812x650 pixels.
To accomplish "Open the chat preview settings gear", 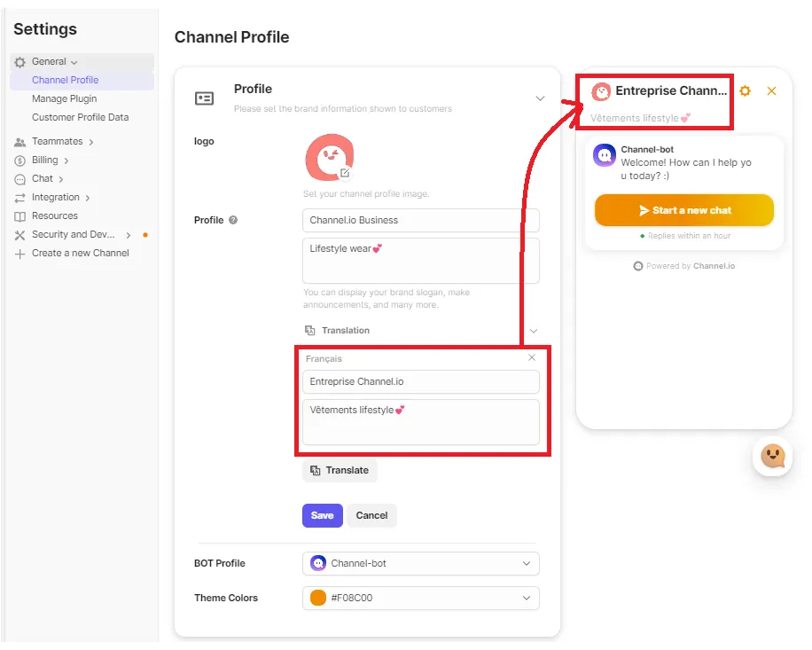I will click(746, 91).
